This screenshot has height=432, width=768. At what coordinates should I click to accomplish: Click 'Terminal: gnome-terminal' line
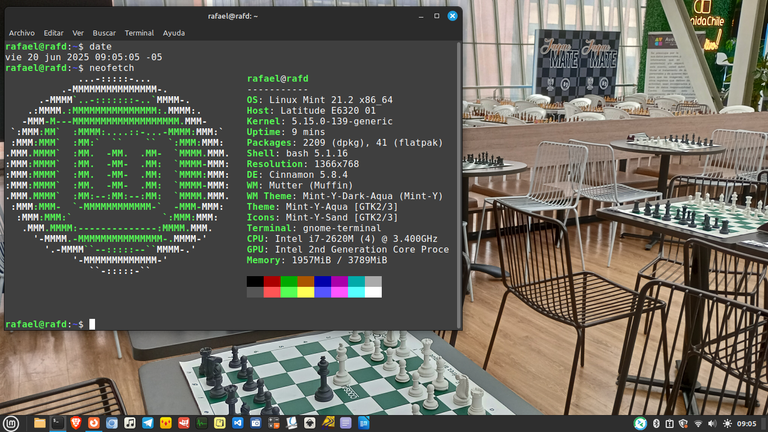(314, 228)
